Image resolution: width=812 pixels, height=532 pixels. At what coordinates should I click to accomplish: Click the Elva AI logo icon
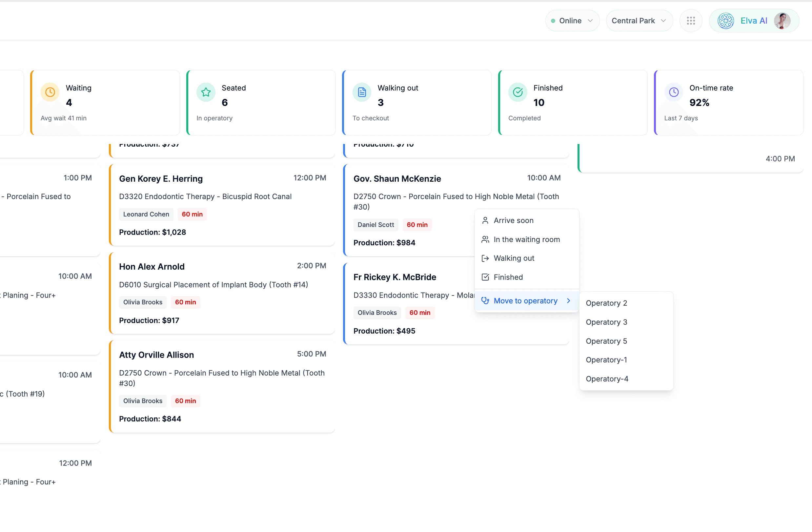point(726,21)
